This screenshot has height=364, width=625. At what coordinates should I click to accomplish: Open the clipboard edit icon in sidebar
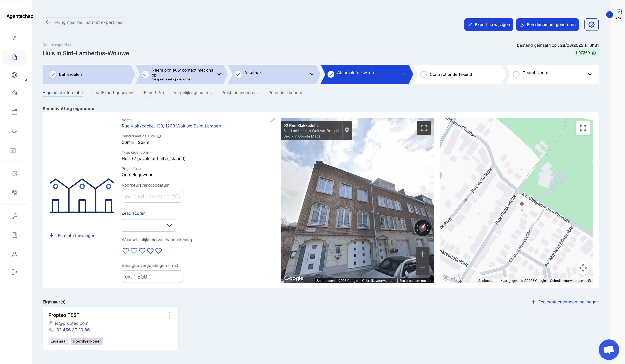(x=13, y=150)
